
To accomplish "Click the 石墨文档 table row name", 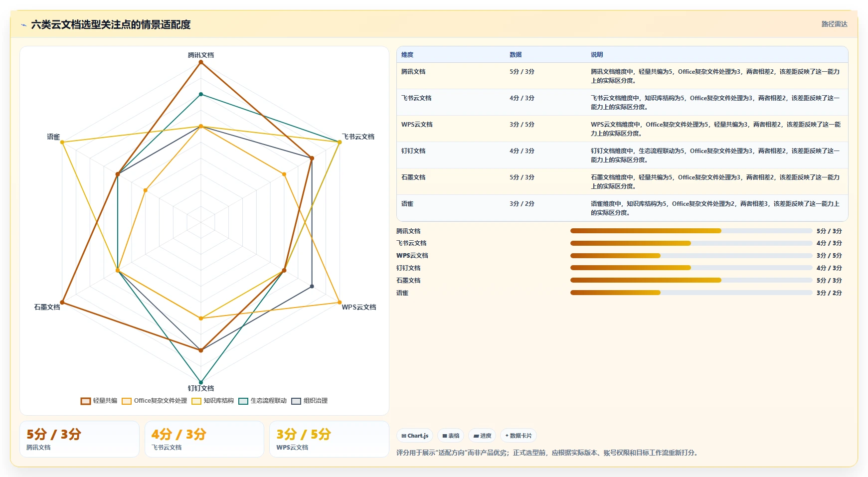I will [x=413, y=177].
